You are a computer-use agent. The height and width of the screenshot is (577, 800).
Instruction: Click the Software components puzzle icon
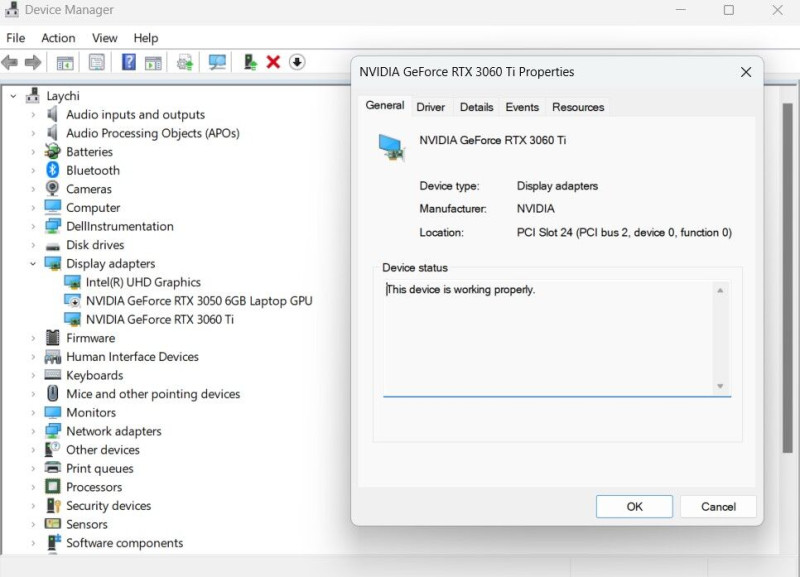click(x=54, y=542)
